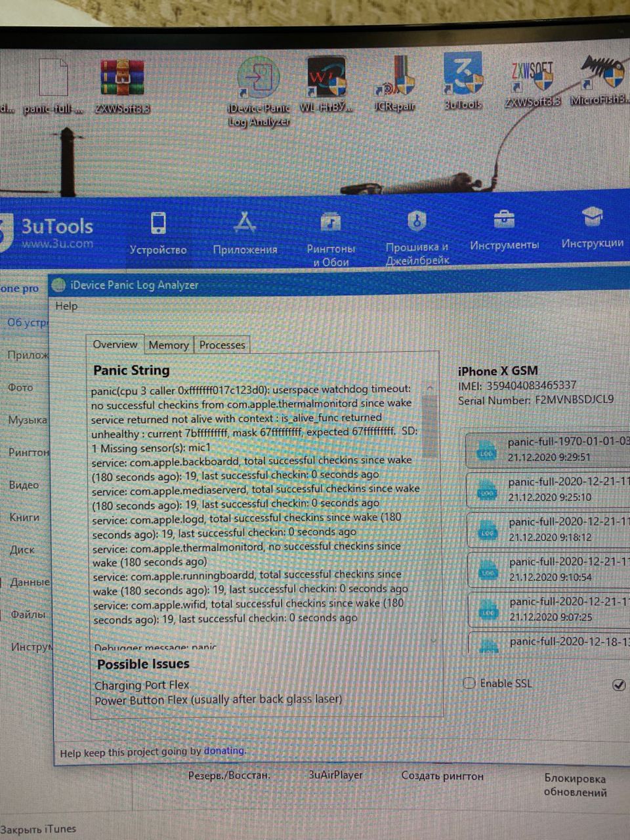
Task: Switch to the Overview tab
Action: 115,345
